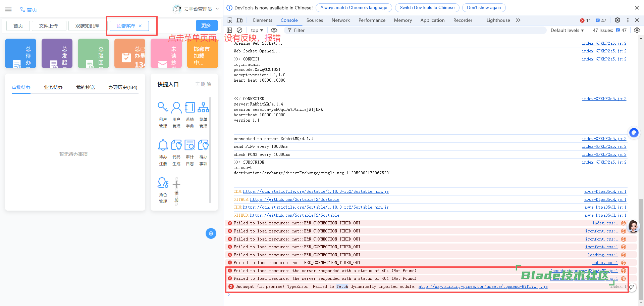Screen dimensions: 644x306
Task: Click the blue 更多 button
Action: pyautogui.click(x=206, y=26)
